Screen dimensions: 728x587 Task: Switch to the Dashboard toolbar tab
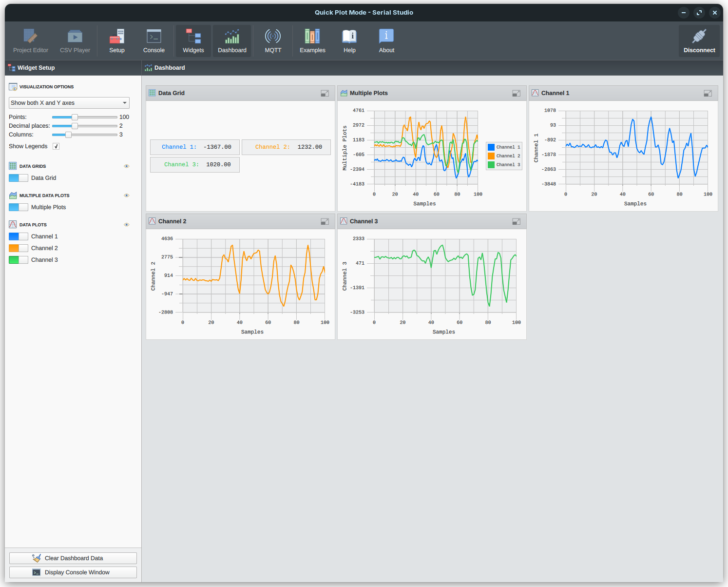[x=232, y=41]
